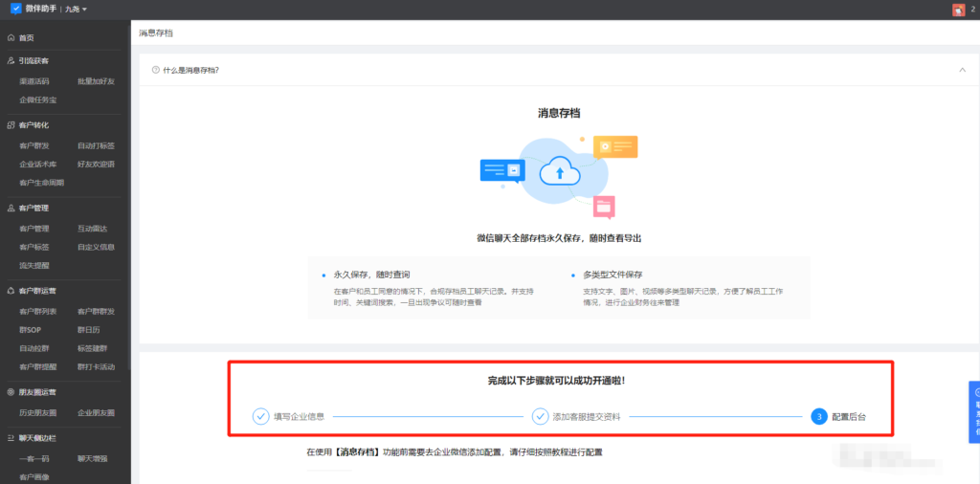
Task: Open 渠道活码 in the sidebar
Action: pos(33,81)
